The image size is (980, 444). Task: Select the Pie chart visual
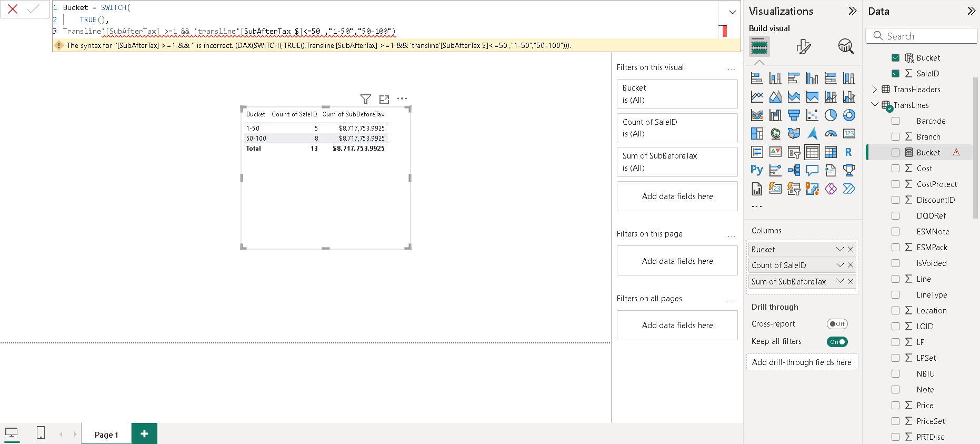click(831, 115)
